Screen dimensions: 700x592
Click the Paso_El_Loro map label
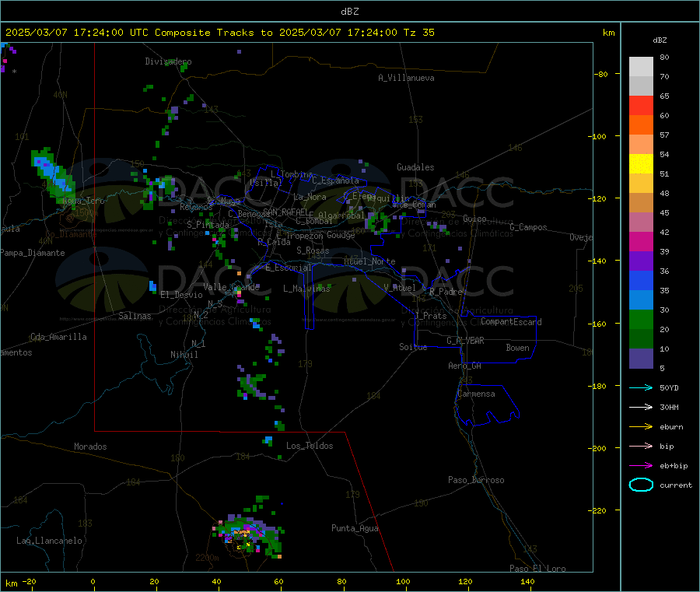click(537, 569)
